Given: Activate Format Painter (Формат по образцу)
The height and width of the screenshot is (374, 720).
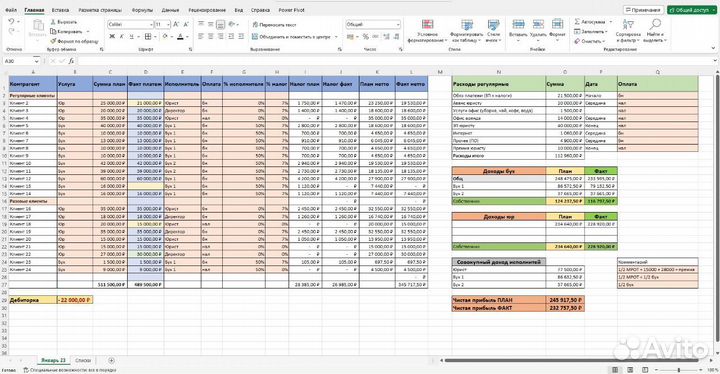Looking at the screenshot, I should click(74, 41).
